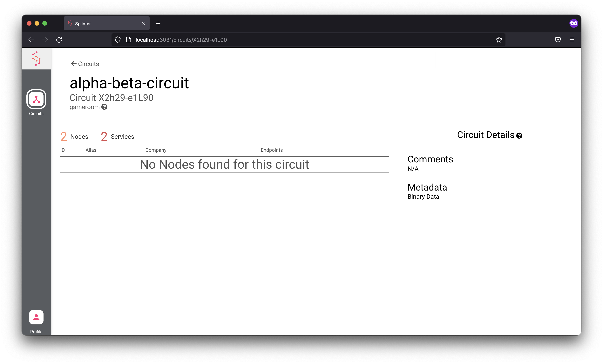Go back with browser back arrow
The width and height of the screenshot is (603, 364).
[31, 40]
